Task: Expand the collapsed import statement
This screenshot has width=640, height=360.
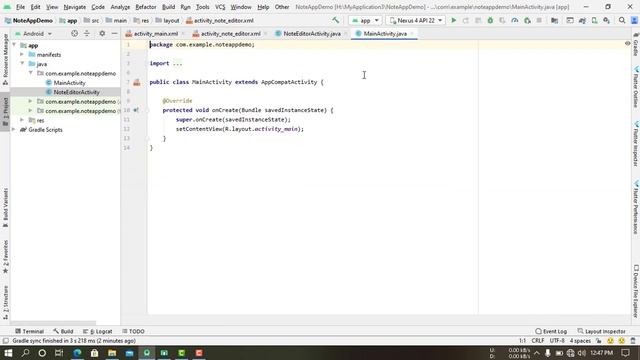Action: point(178,63)
